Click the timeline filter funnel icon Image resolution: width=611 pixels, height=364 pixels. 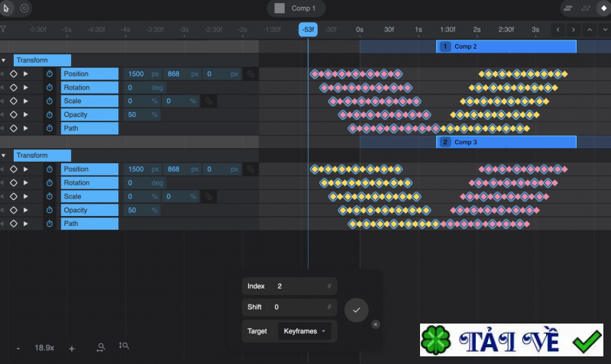[4, 30]
